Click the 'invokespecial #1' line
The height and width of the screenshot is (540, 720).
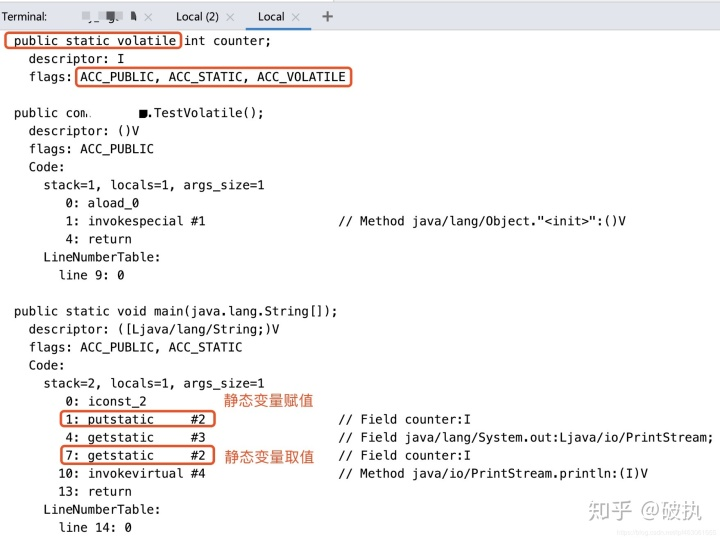pyautogui.click(x=135, y=221)
